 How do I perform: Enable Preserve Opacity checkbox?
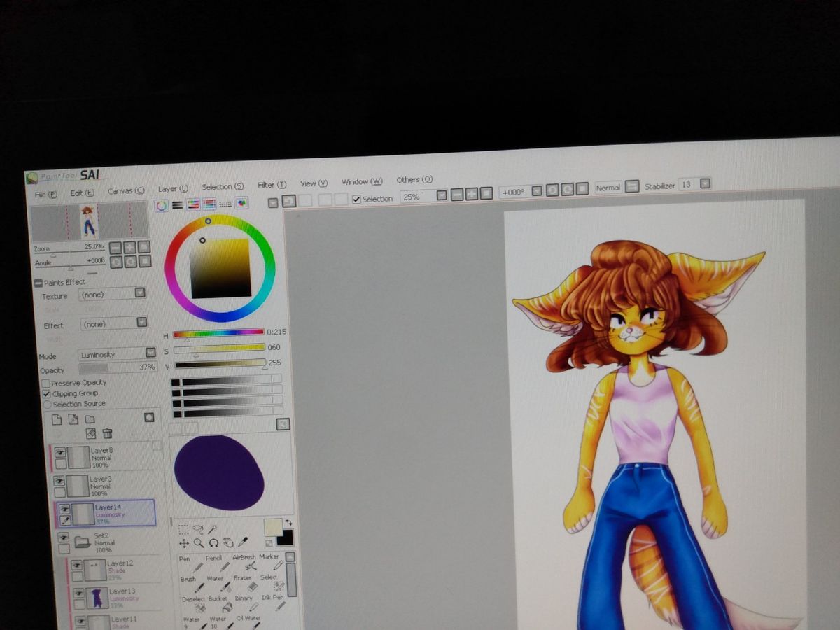click(46, 384)
